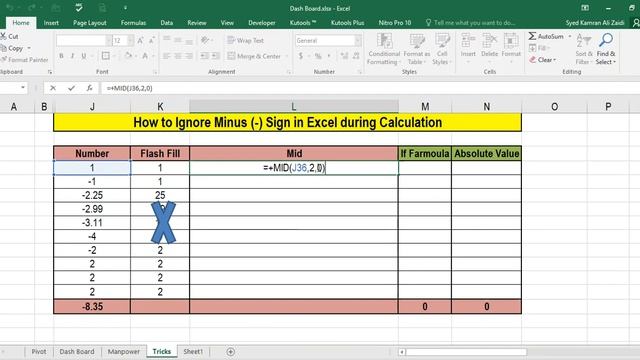The image size is (640, 360).
Task: Decrease font size with small A
Action: click(x=151, y=40)
